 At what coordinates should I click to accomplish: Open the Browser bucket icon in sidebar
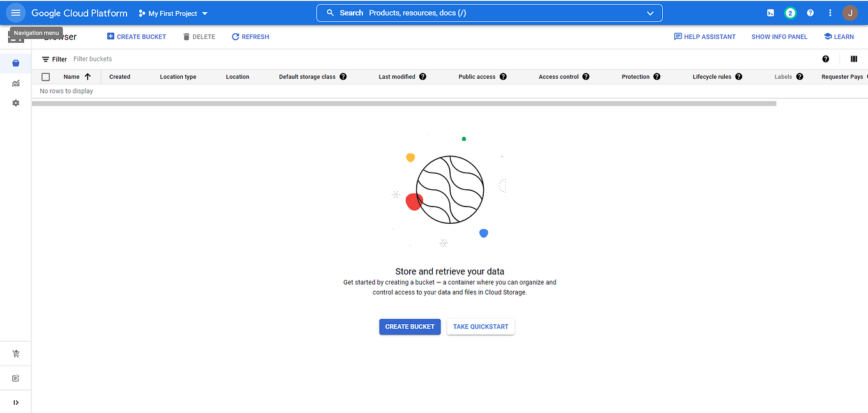[x=15, y=63]
